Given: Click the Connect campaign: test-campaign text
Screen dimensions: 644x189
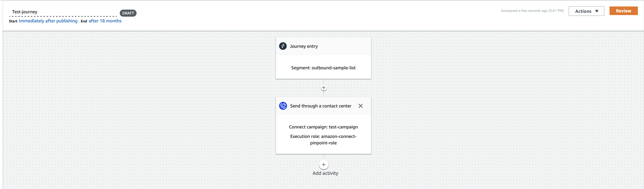Looking at the screenshot, I should point(323,127).
